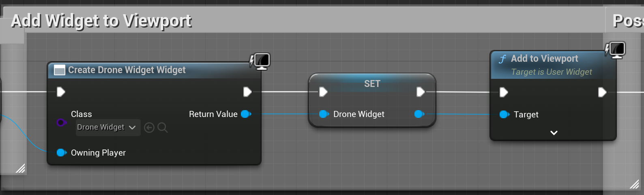
Task: Click the execution input pin of Create Drone Widget
Action: click(x=61, y=92)
